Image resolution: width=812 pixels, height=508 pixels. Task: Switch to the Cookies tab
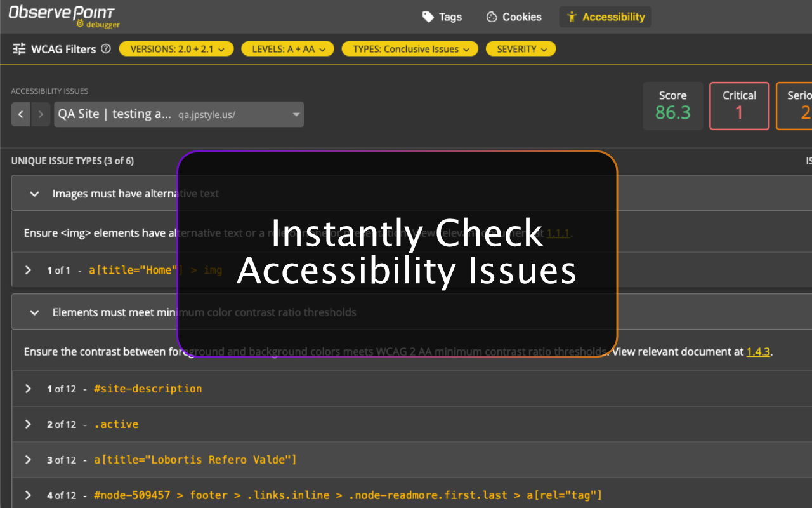[514, 17]
